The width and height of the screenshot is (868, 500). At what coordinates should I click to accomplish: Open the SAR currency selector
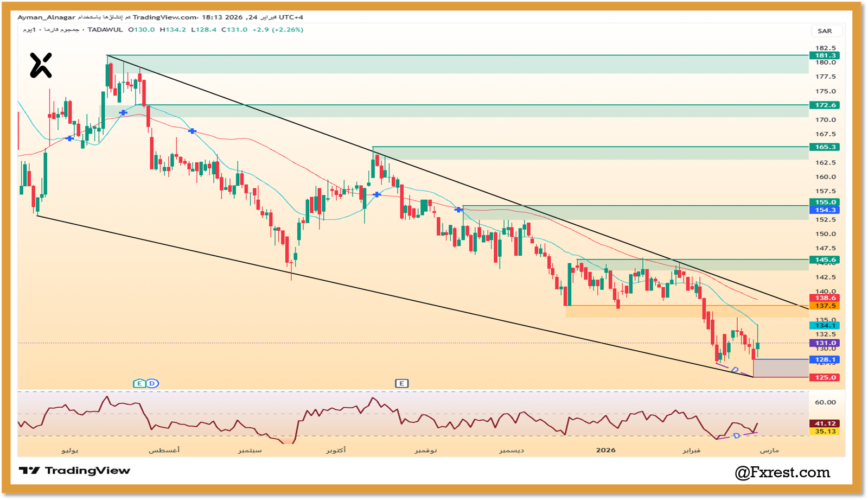click(x=825, y=31)
